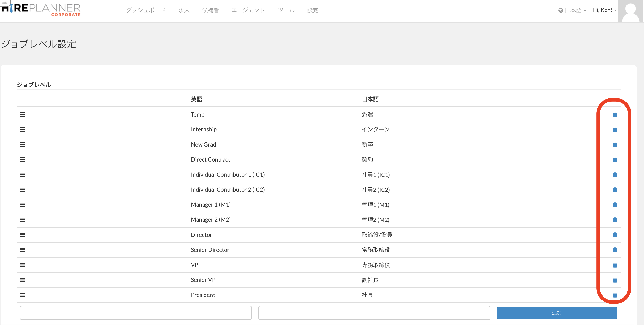Click the drag handle beside Direct Contract
The height and width of the screenshot is (325, 644).
click(22, 159)
